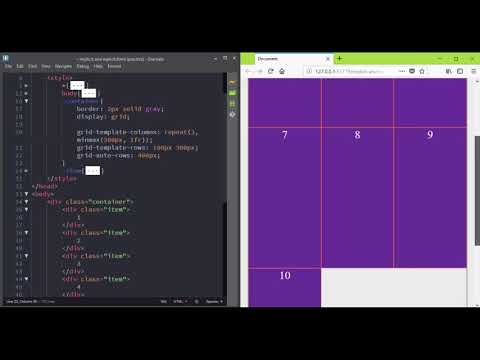Collapse the item div containing 4
480x360 pixels.
point(26,279)
